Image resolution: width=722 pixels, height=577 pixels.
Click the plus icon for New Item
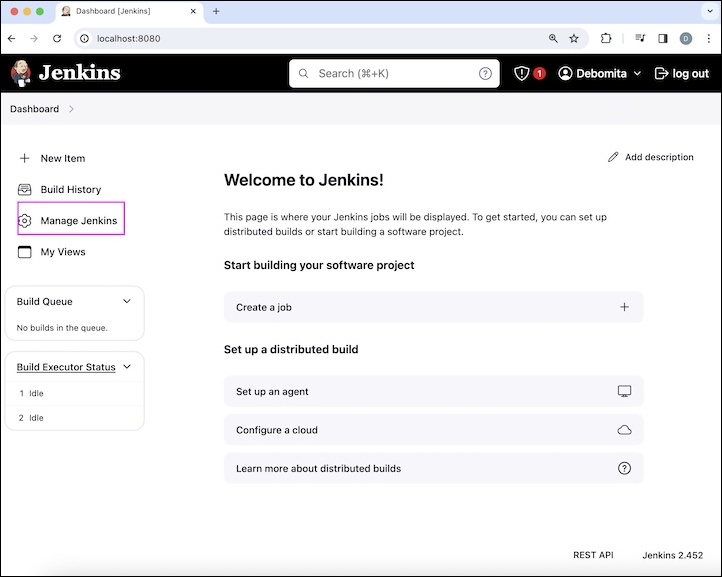pos(25,158)
